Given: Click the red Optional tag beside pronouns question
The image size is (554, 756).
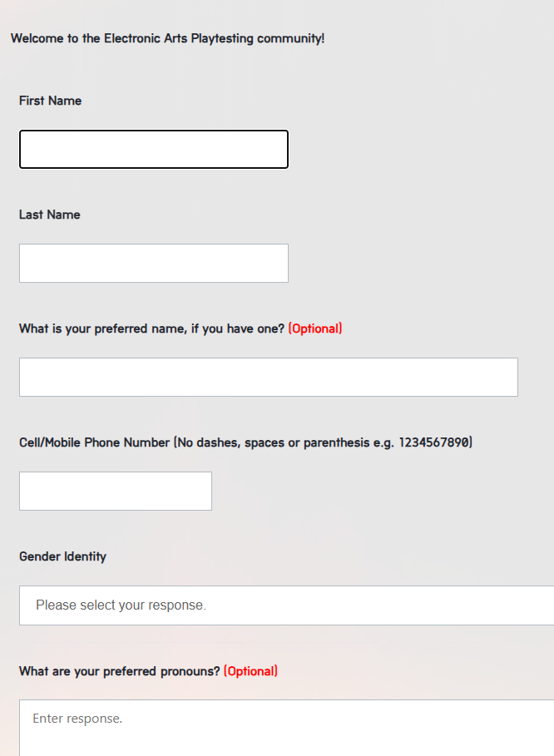Looking at the screenshot, I should [x=250, y=671].
